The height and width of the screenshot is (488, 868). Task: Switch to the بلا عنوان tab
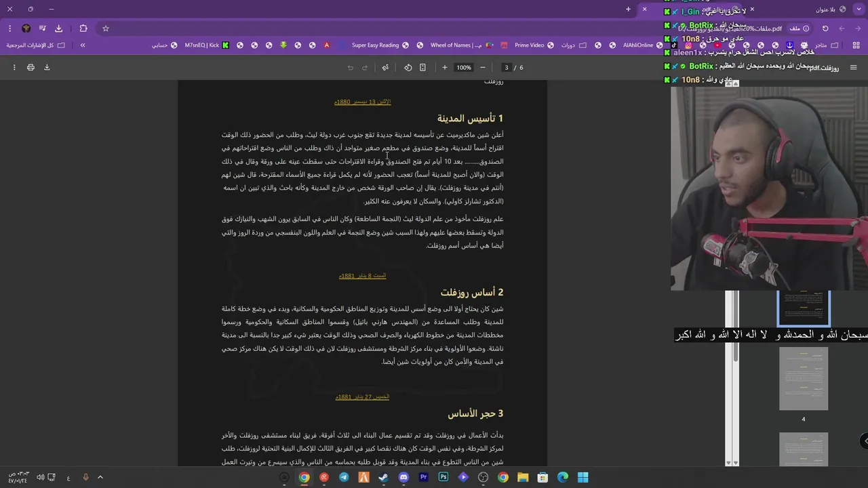point(830,9)
